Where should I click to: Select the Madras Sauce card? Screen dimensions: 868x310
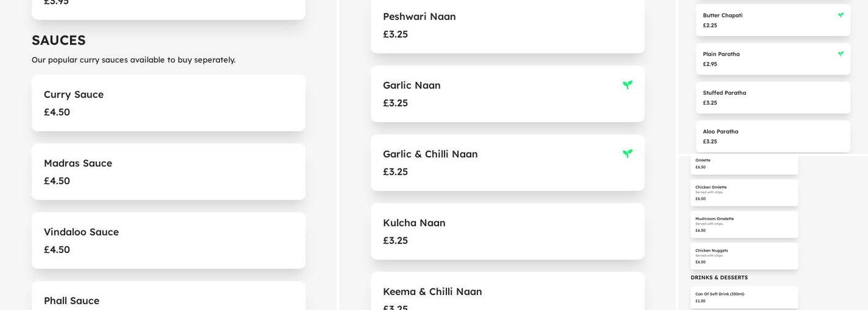(x=168, y=172)
